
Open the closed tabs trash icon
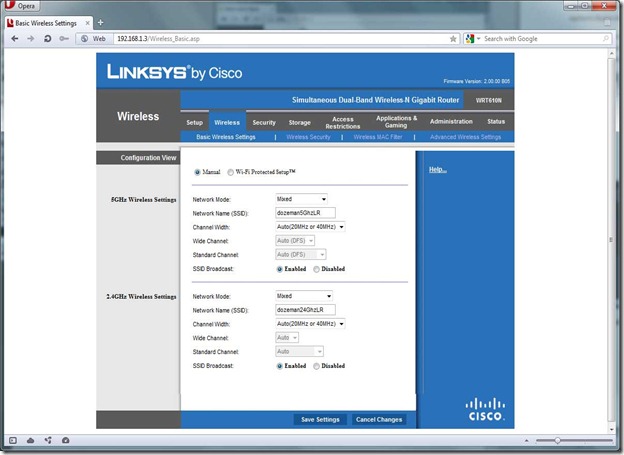coord(607,22)
